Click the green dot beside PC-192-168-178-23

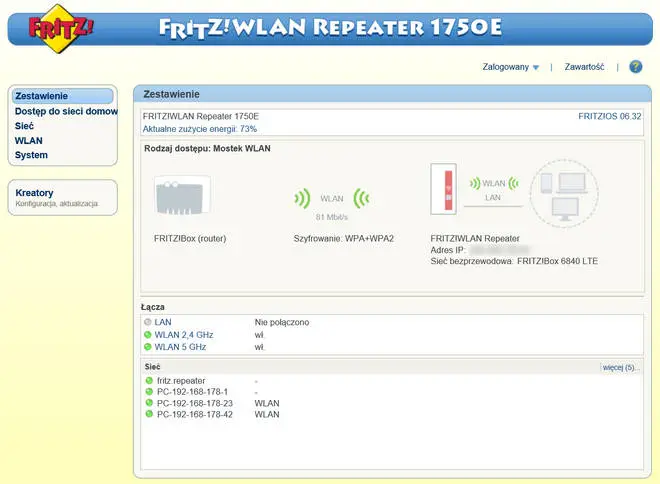click(x=149, y=403)
